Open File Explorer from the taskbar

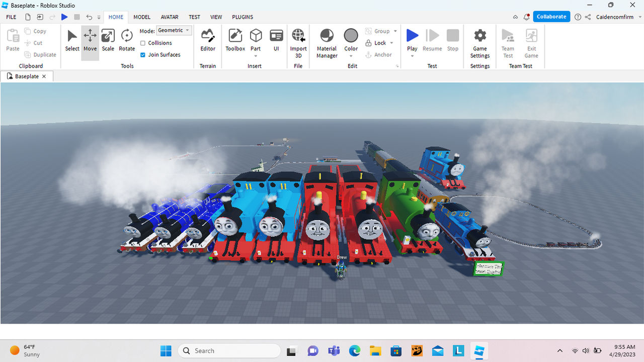point(375,351)
